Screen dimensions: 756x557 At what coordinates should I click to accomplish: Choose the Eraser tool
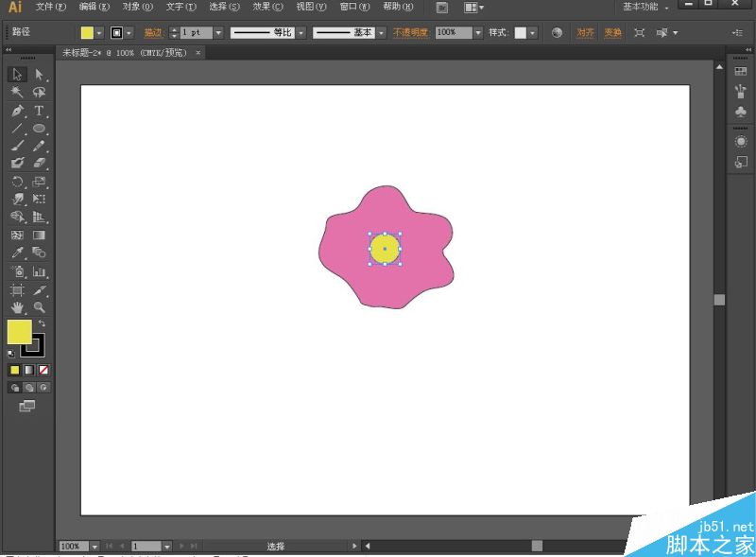point(39,164)
